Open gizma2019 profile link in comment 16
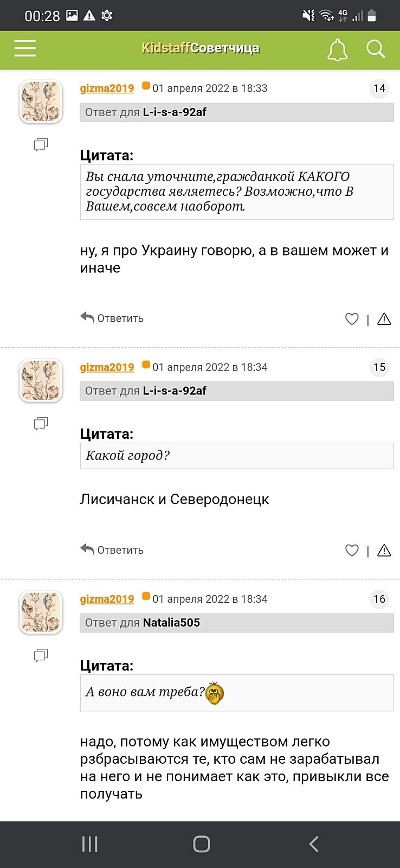400x868 pixels. [x=107, y=599]
